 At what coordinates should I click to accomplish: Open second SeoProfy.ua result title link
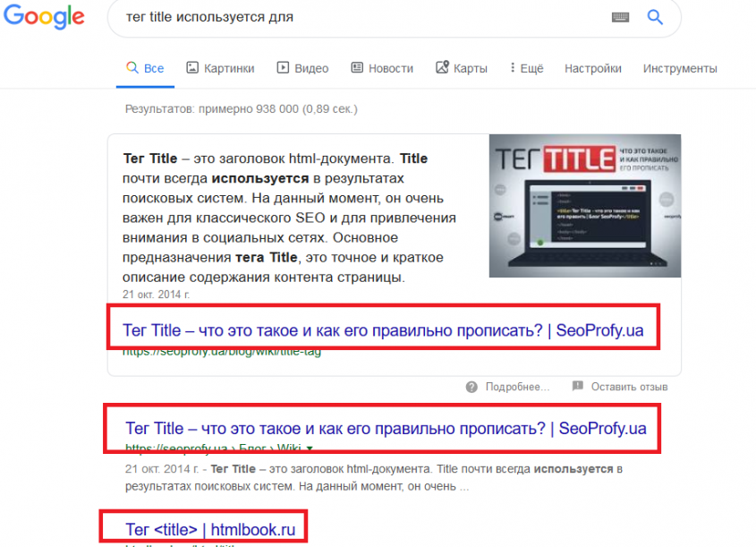click(x=386, y=428)
